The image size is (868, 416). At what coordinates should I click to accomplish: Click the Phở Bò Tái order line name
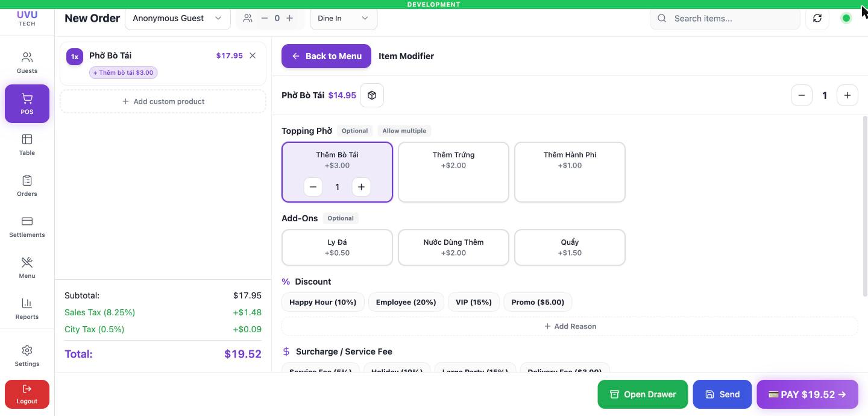pyautogui.click(x=110, y=55)
